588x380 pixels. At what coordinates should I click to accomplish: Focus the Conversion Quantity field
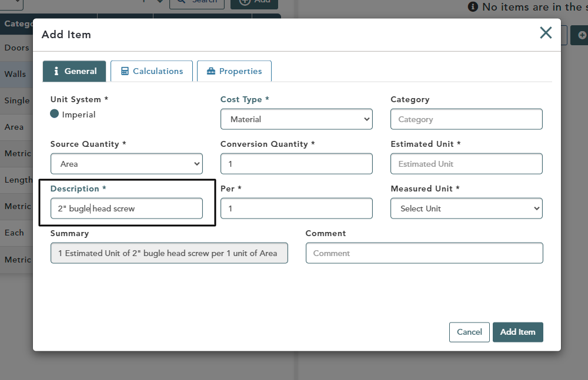pyautogui.click(x=296, y=164)
